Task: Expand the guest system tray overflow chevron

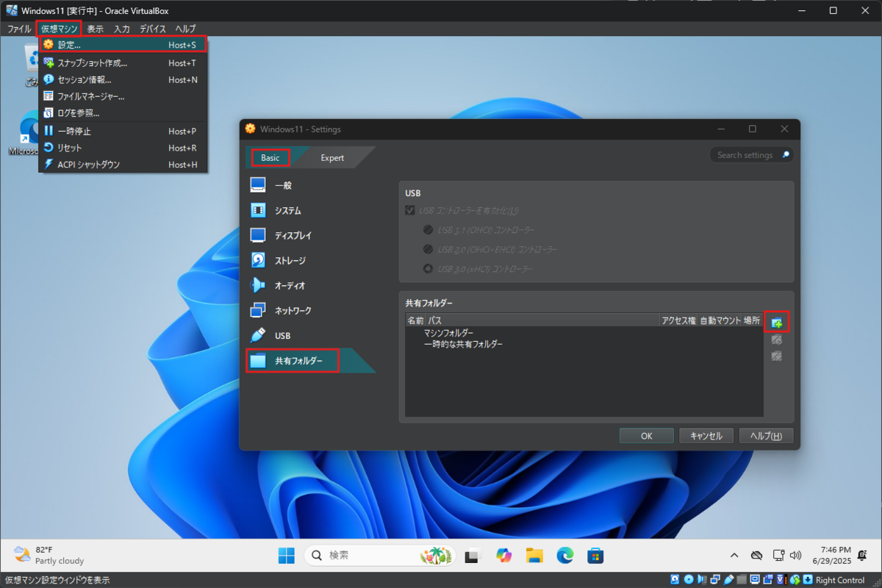Action: coord(734,555)
